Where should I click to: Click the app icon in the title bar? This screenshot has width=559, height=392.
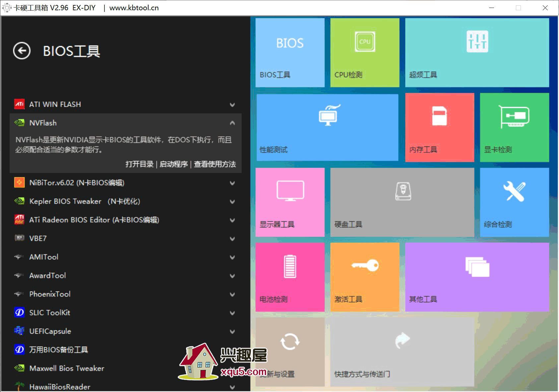click(x=7, y=7)
